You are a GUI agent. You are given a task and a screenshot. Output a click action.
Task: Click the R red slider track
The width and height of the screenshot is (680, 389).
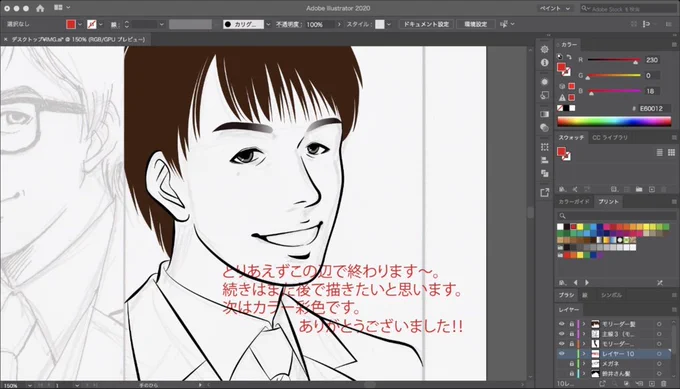tap(614, 60)
